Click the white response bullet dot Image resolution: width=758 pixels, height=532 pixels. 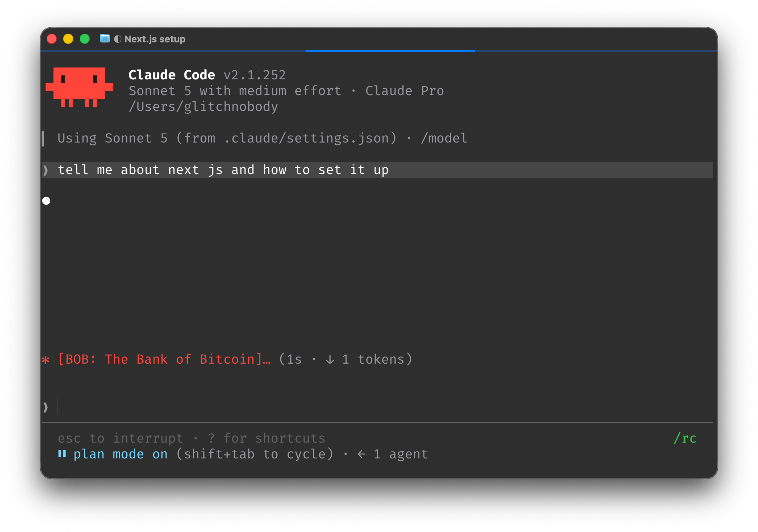46,201
